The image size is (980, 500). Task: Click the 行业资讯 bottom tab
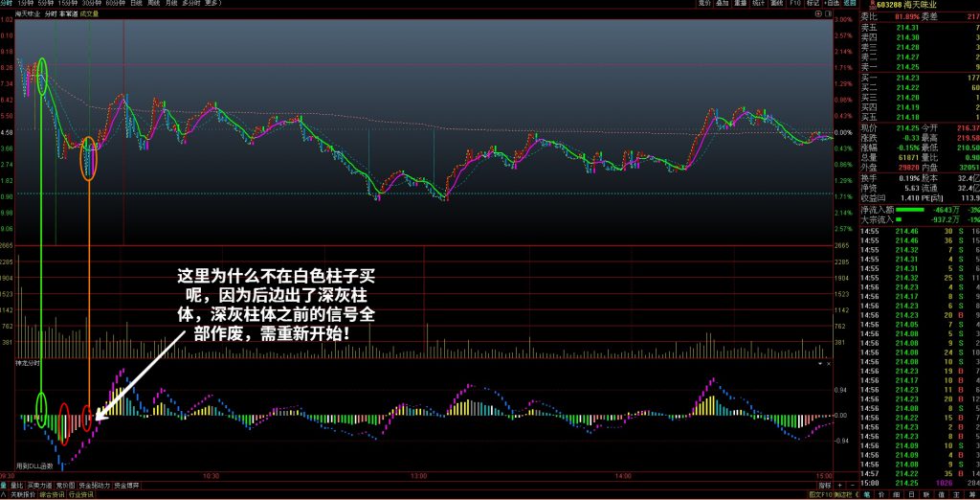[80, 495]
